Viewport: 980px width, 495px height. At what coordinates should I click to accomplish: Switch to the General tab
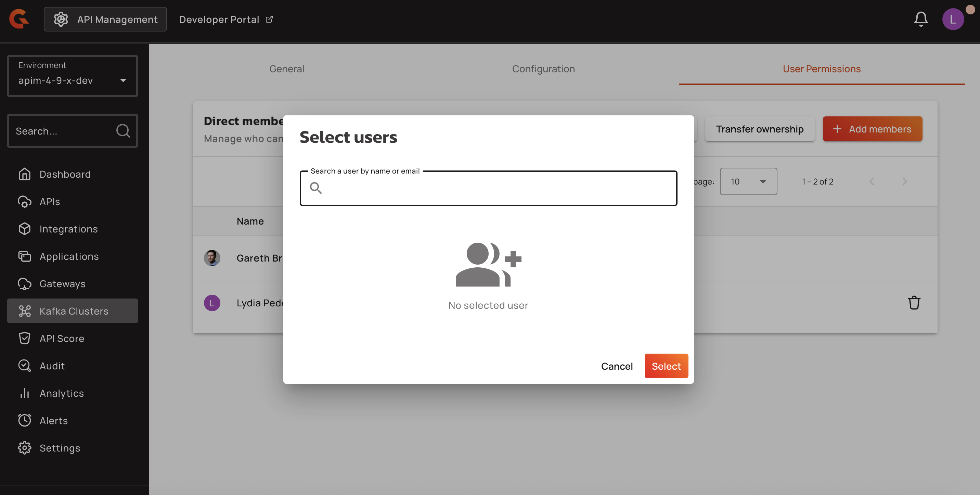286,69
